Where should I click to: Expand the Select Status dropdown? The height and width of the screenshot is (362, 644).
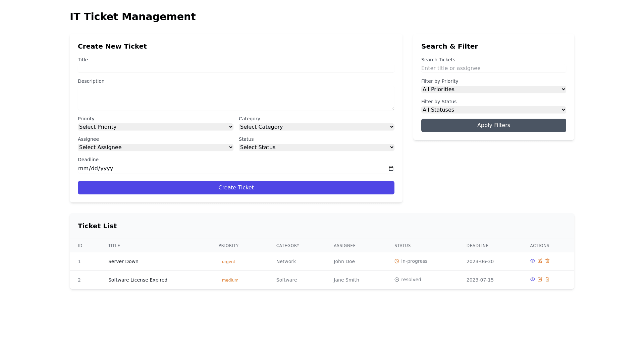(316, 147)
